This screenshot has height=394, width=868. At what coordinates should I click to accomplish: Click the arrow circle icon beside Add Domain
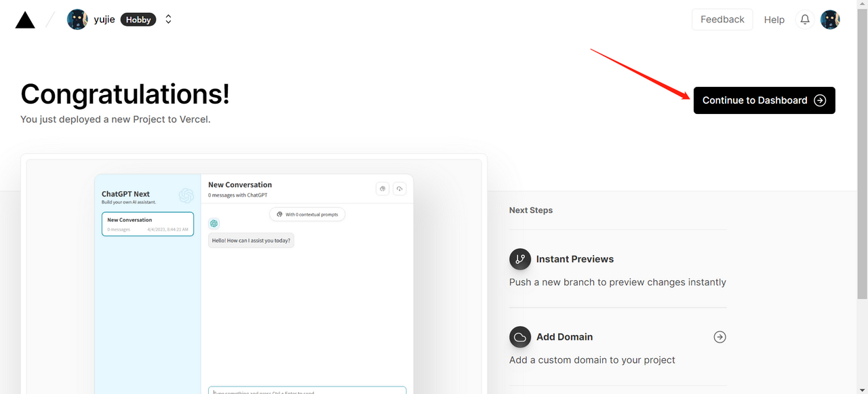[x=719, y=337]
